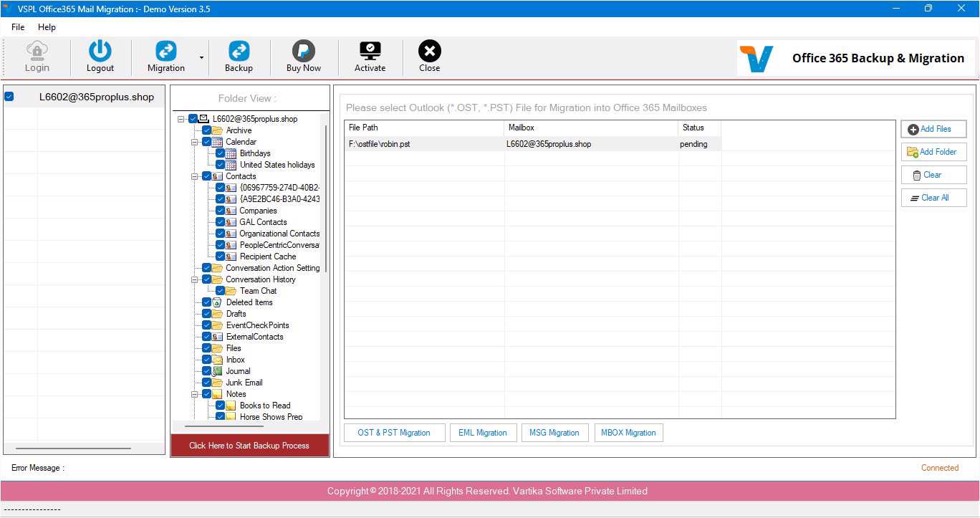Viewport: 980px width, 518px height.
Task: Click the account list horizontal scrollbar
Action: pos(73,449)
